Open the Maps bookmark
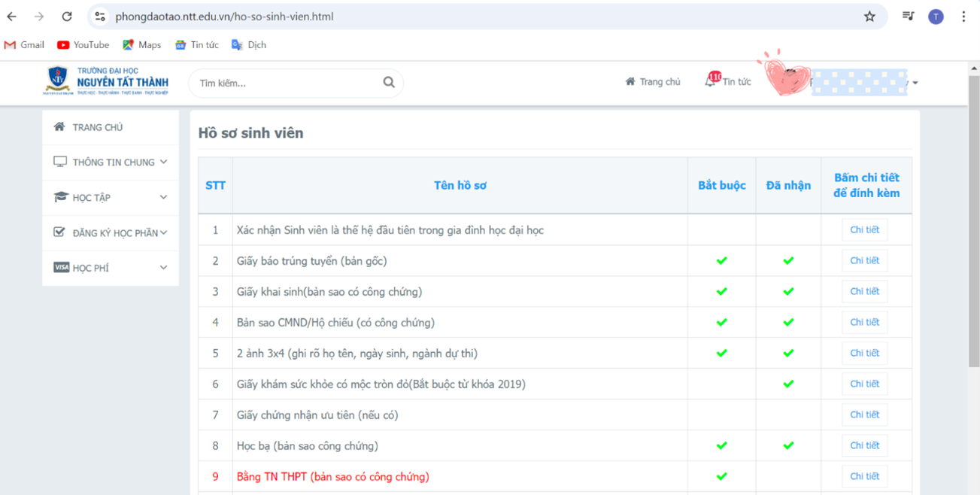Screen dimensions: 980x495 point(141,45)
